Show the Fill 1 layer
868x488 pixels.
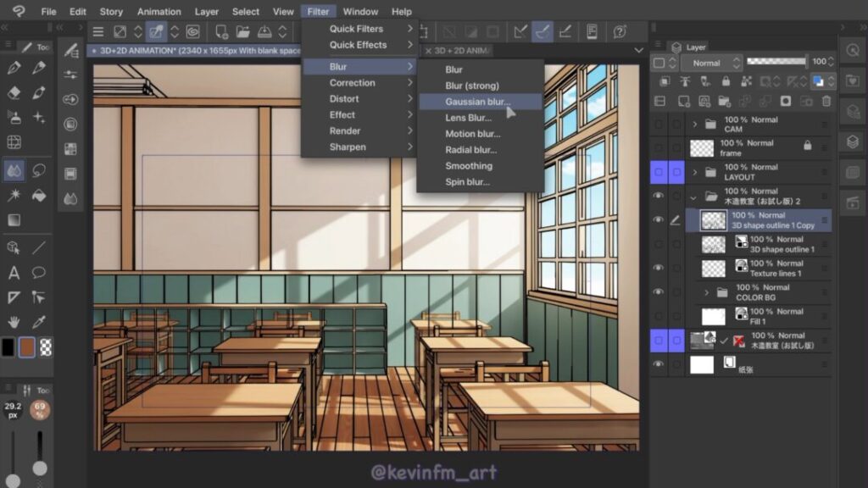tap(658, 316)
